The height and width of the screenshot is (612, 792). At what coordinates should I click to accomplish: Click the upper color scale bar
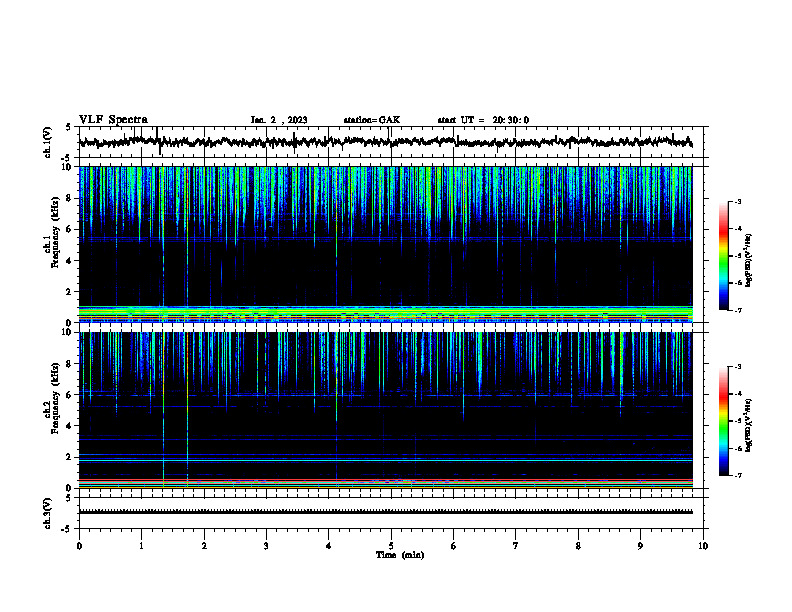(723, 256)
